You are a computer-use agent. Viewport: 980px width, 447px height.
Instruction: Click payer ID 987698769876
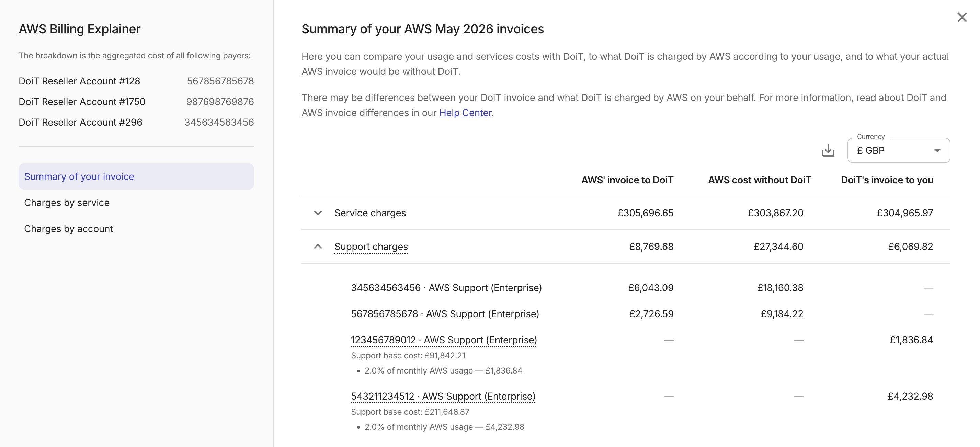tap(220, 102)
